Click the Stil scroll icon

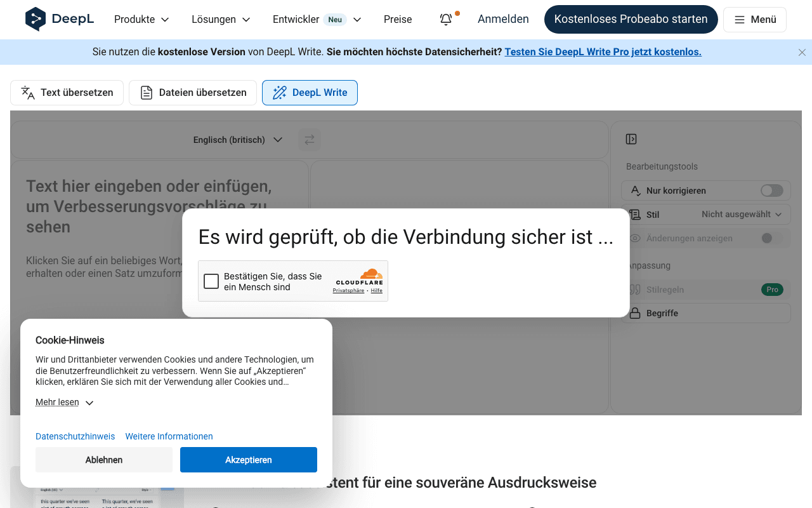tap(635, 215)
